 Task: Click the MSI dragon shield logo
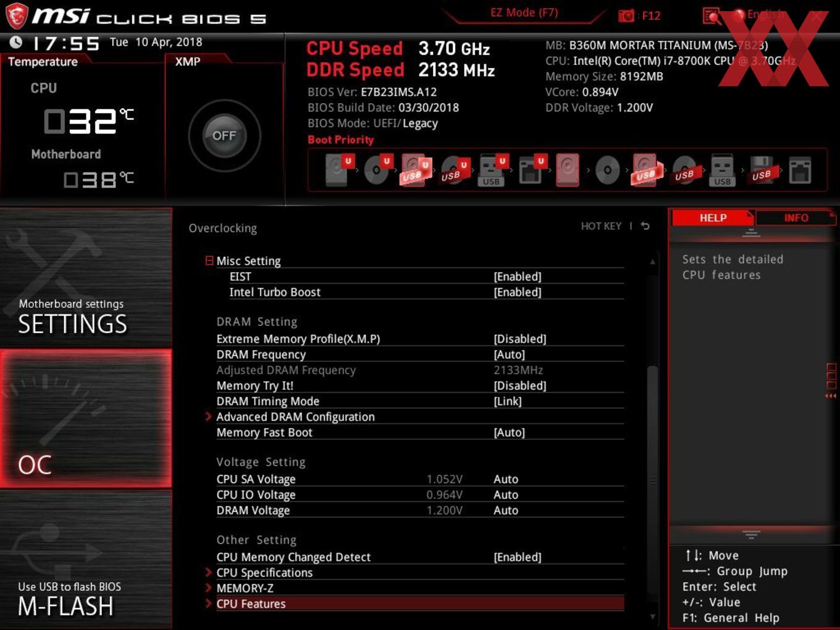pyautogui.click(x=17, y=15)
